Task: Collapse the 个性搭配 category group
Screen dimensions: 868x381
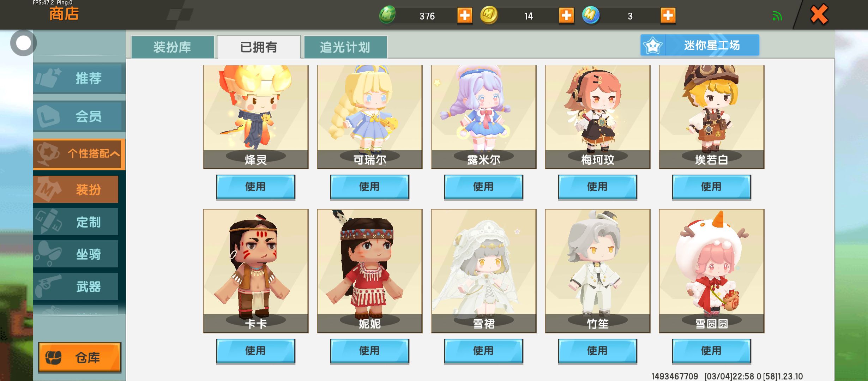Action: 79,154
